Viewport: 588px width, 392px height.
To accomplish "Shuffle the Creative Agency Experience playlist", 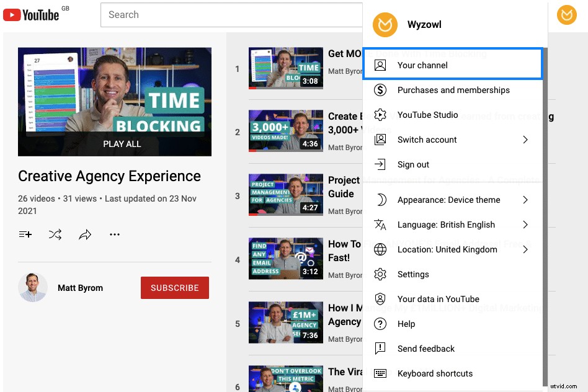I will coord(55,234).
